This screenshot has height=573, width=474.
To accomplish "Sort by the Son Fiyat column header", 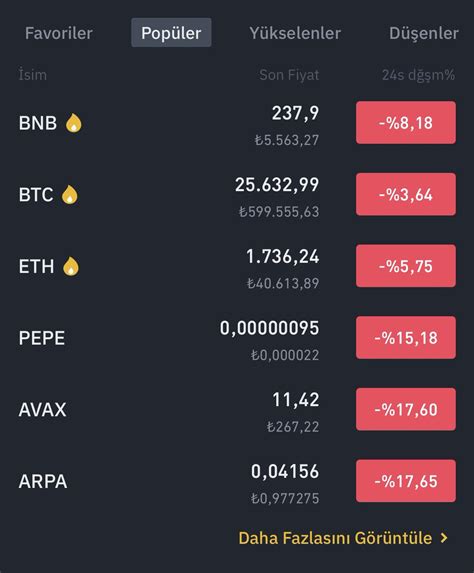I will coord(289,75).
